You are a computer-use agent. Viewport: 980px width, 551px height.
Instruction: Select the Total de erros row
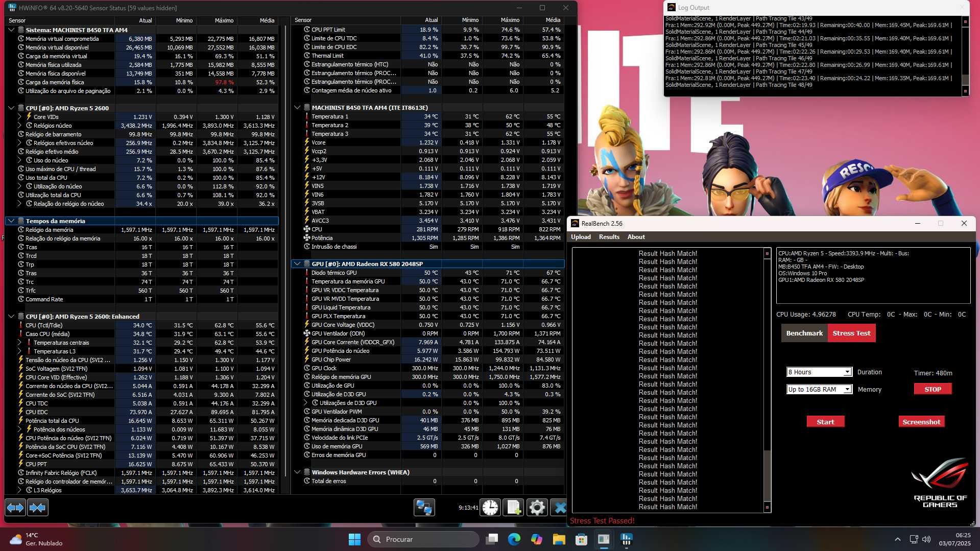tap(428, 481)
